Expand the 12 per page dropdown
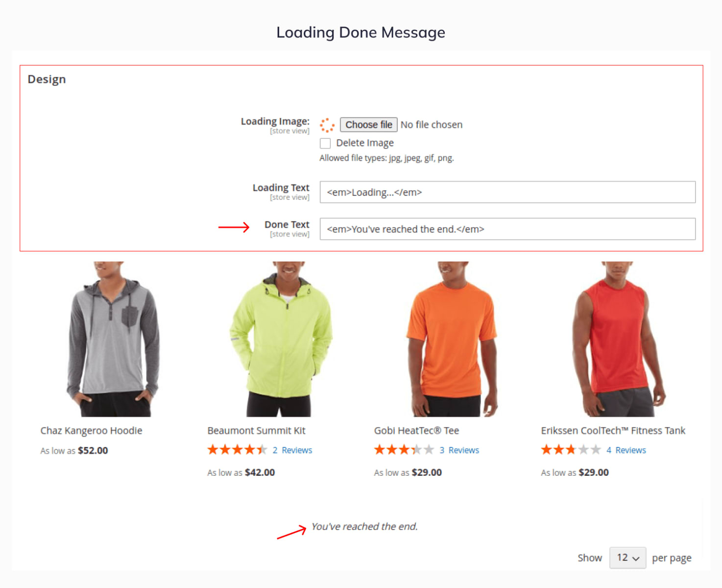 click(627, 558)
